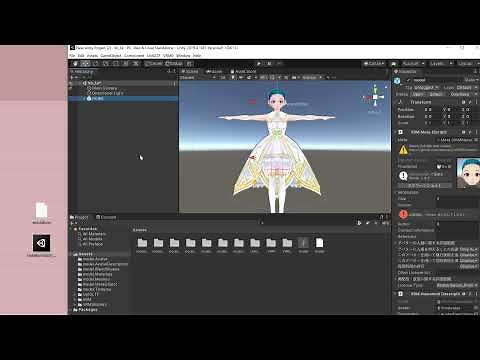Select UniGLTF folder in Project tree

88,295
